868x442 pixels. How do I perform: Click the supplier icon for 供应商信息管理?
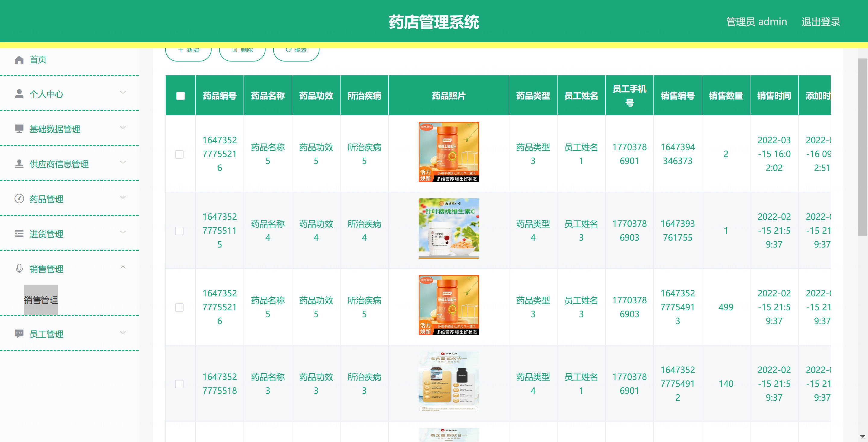[x=19, y=164]
